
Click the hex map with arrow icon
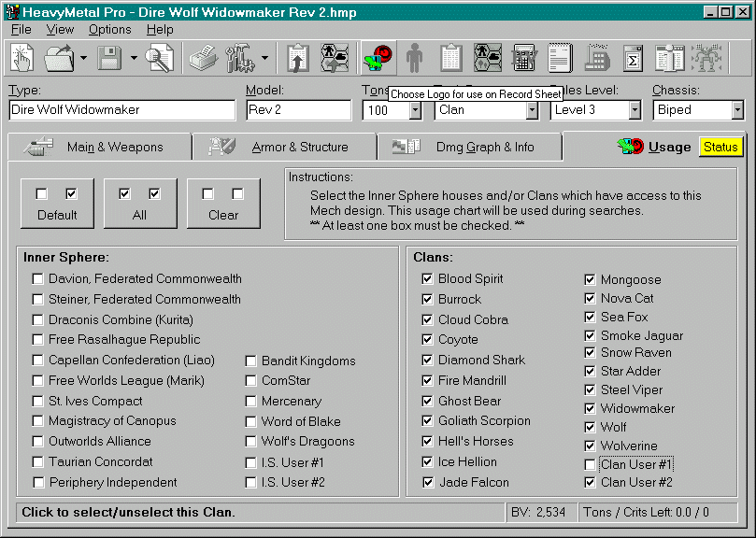pos(335,58)
